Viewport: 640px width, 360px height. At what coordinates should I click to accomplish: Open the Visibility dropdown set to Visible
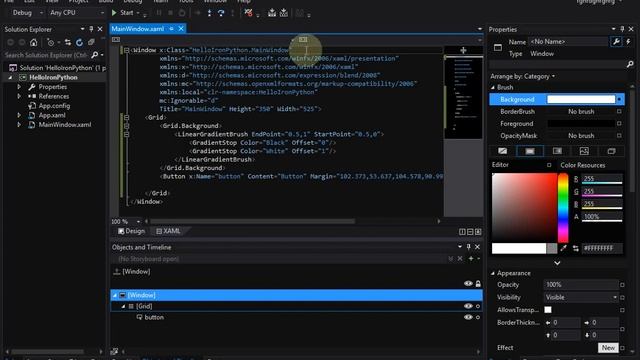[x=581, y=297]
